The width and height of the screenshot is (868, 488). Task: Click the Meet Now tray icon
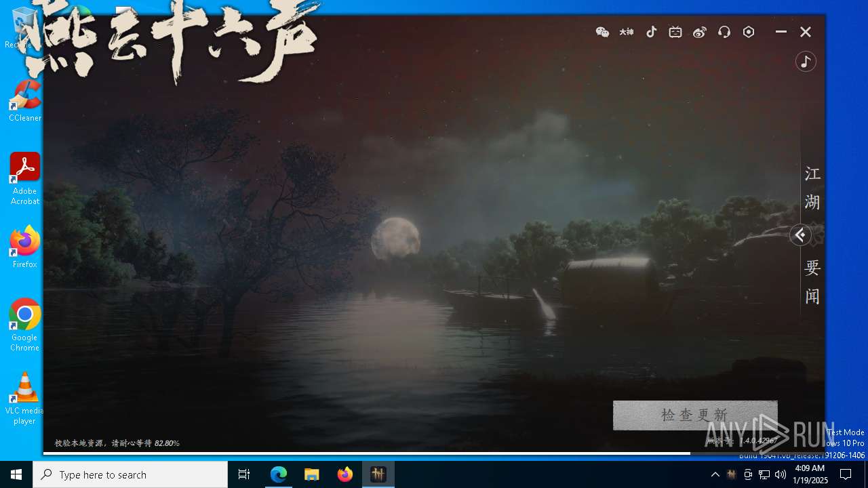click(x=748, y=474)
